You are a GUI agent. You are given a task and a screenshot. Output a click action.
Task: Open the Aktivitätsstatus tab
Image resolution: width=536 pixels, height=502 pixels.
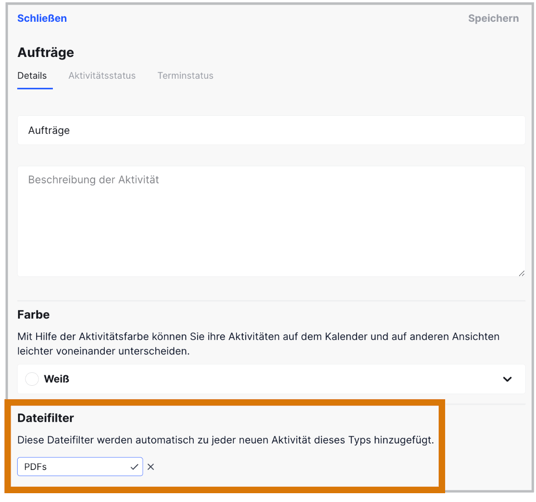point(102,76)
